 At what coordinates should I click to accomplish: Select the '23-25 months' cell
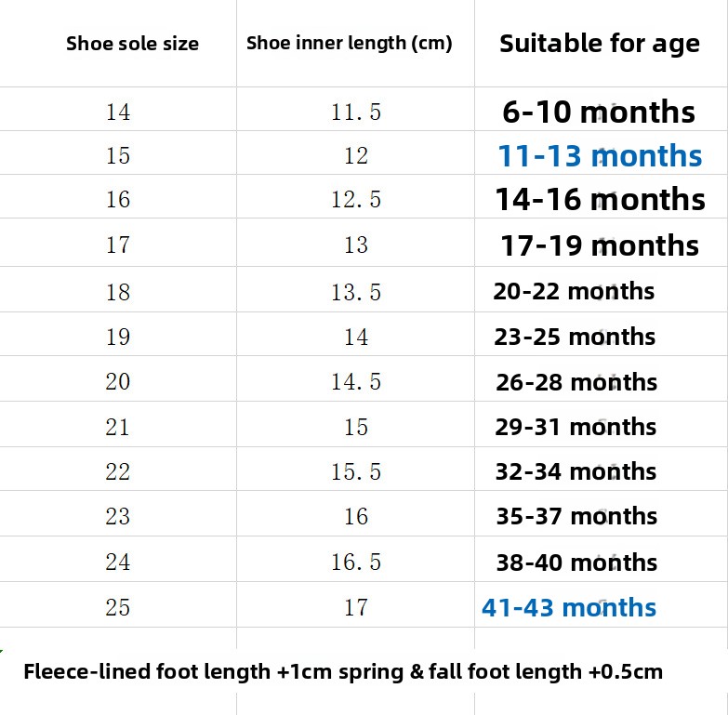click(x=575, y=337)
